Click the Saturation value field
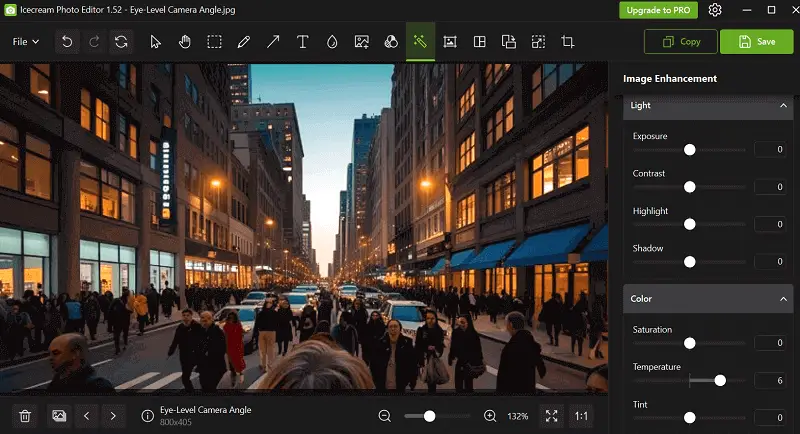 click(x=770, y=343)
